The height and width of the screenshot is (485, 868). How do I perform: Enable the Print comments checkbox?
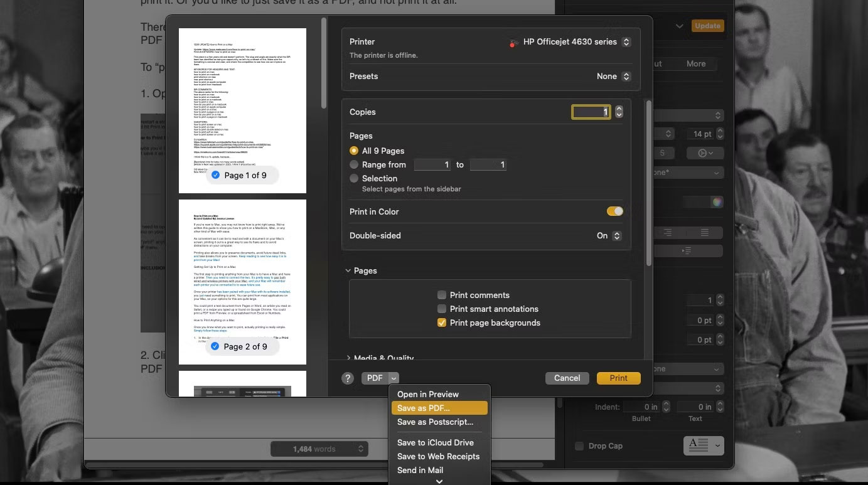442,295
